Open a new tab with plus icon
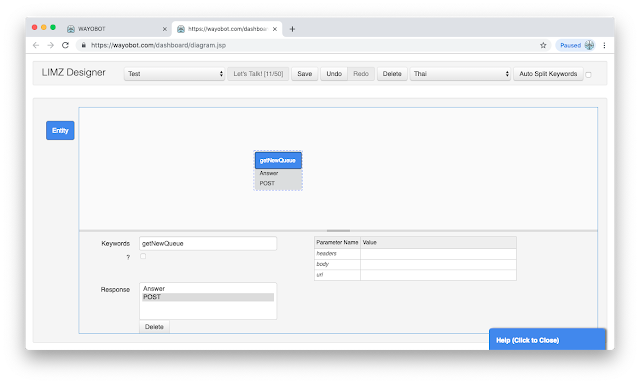The width and height of the screenshot is (640, 384). tap(292, 29)
